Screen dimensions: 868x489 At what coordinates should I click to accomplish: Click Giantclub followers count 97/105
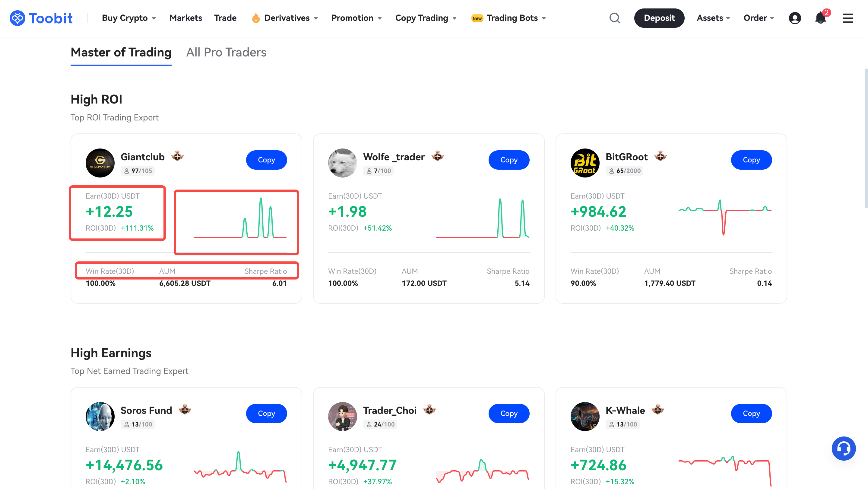[x=138, y=171]
